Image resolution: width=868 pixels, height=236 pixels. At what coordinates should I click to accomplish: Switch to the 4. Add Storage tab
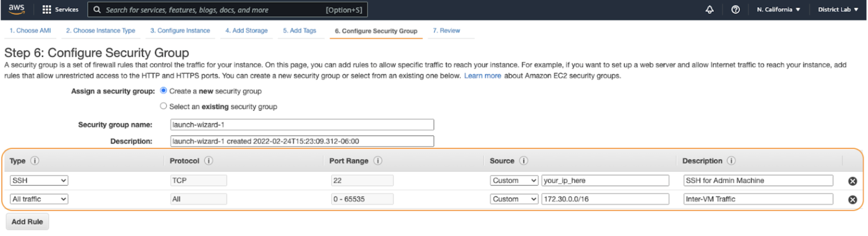tap(246, 31)
